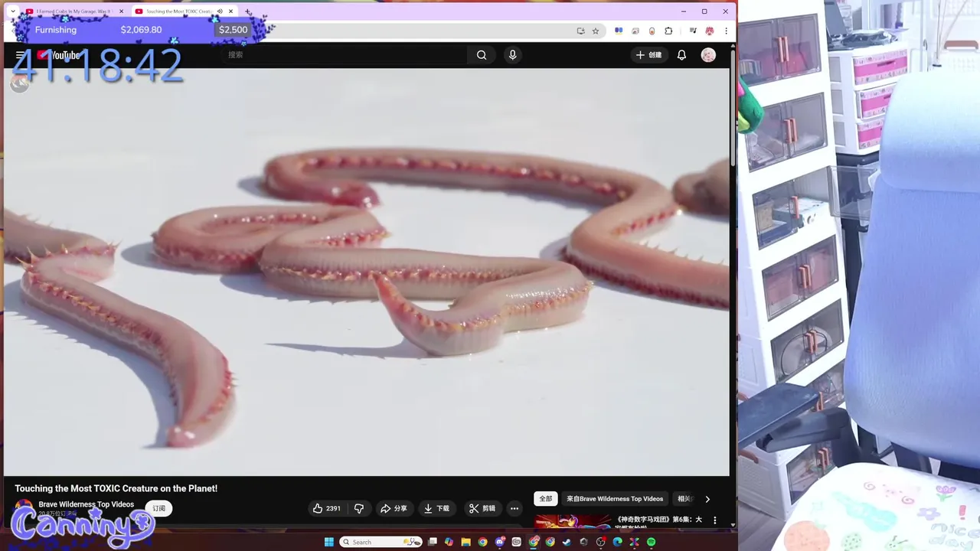The image size is (980, 551).
Task: Open the Windows Start button
Action: coord(329,542)
